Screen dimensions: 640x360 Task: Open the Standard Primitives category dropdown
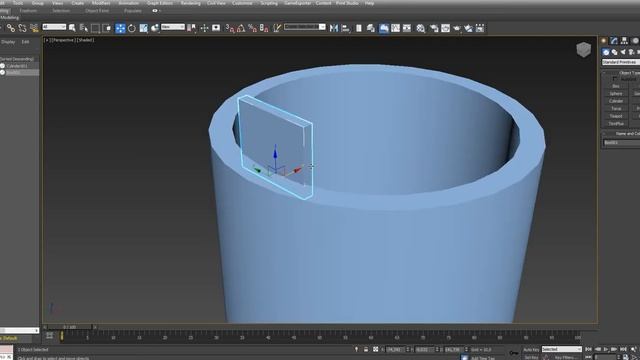click(x=621, y=62)
